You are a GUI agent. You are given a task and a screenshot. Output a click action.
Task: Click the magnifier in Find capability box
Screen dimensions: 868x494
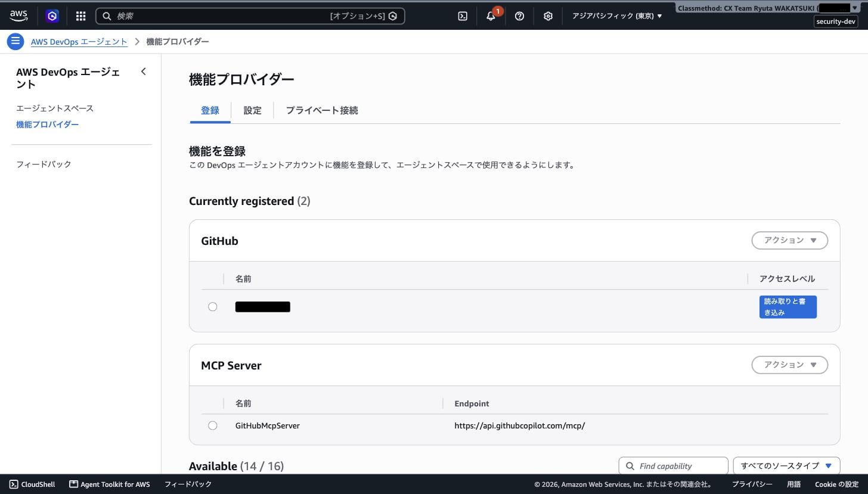[x=630, y=466]
